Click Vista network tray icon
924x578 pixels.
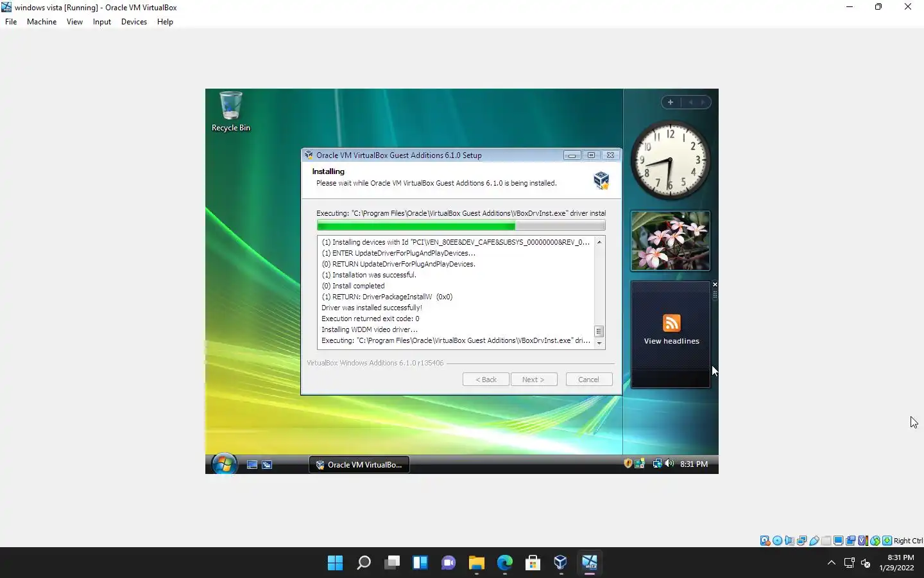657,463
